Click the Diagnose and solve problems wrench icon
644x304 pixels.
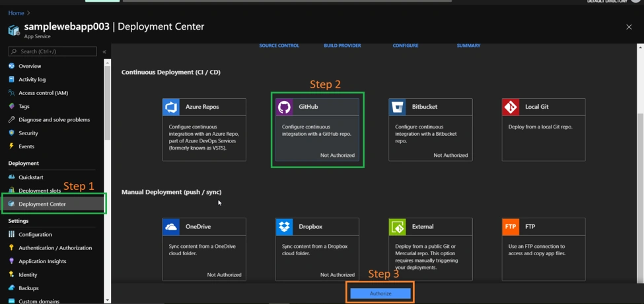[x=11, y=120]
